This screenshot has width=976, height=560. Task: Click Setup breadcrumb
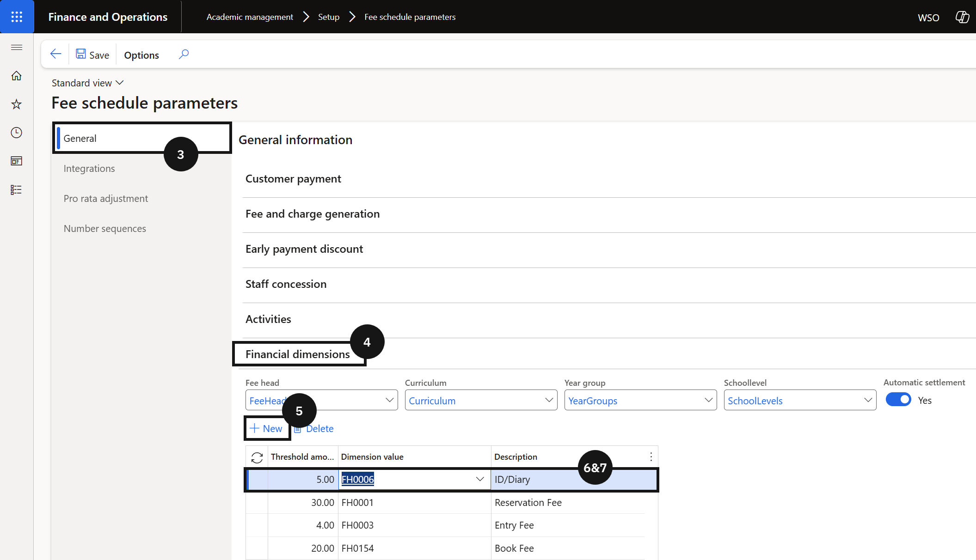(x=329, y=17)
